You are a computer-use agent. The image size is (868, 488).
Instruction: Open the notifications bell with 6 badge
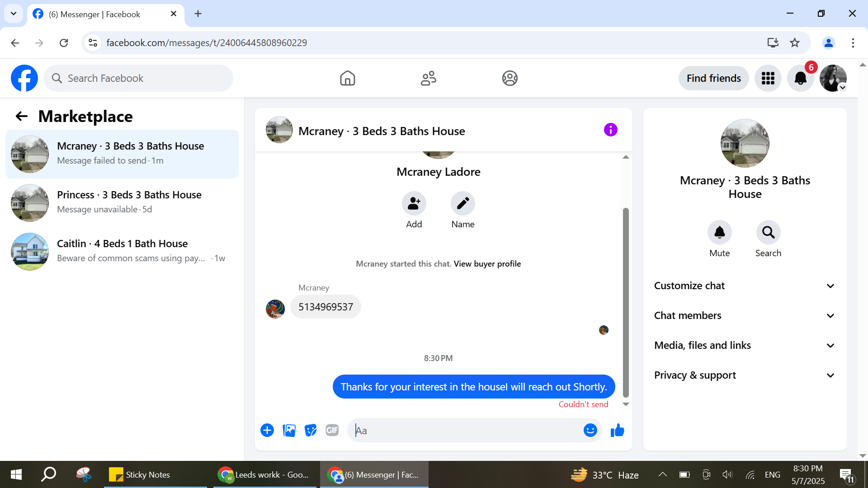800,78
